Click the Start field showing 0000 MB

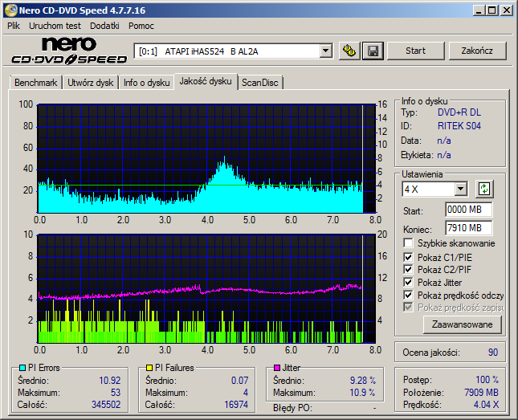(468, 210)
